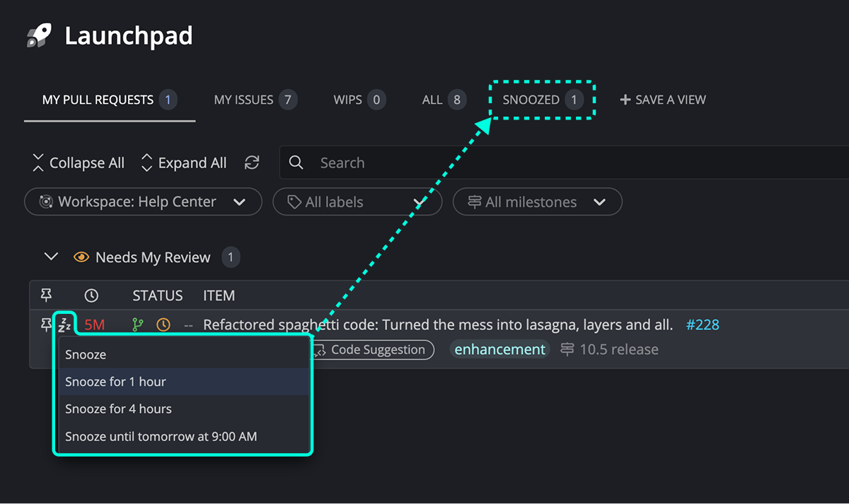This screenshot has width=849, height=504.
Task: Open the MY ISSUES tab
Action: tap(244, 100)
